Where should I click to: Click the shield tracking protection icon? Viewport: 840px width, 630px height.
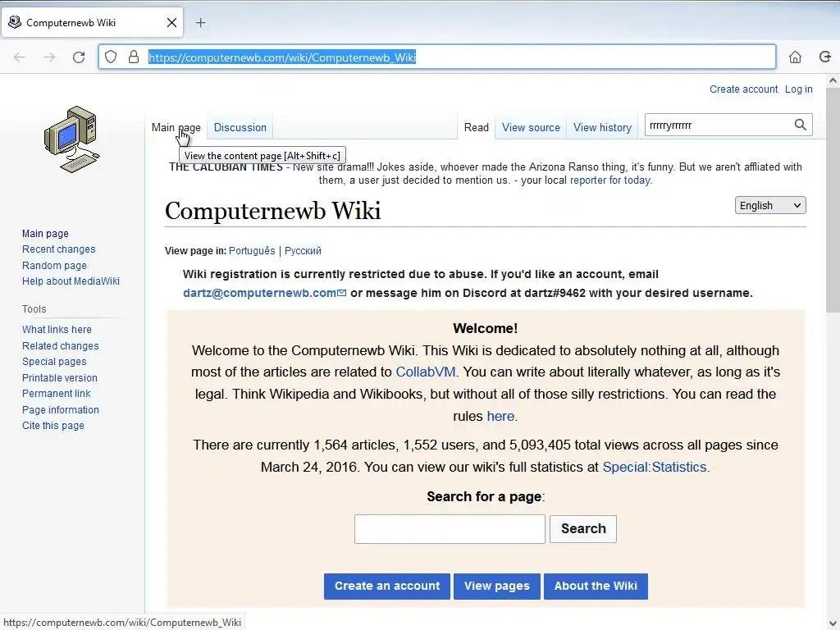pos(111,57)
